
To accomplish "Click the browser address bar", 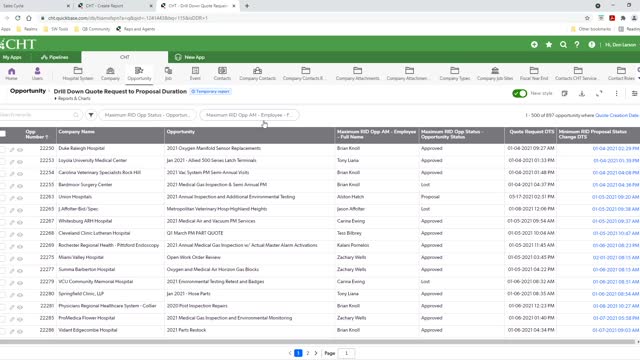I will (x=310, y=18).
